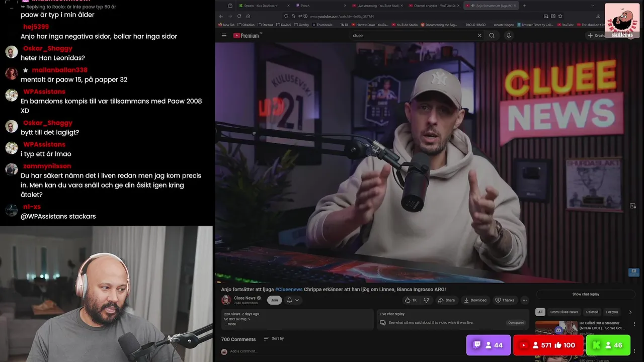The height and width of the screenshot is (362, 644).
Task: Open the browser downloads arrow icon
Action: point(598,16)
